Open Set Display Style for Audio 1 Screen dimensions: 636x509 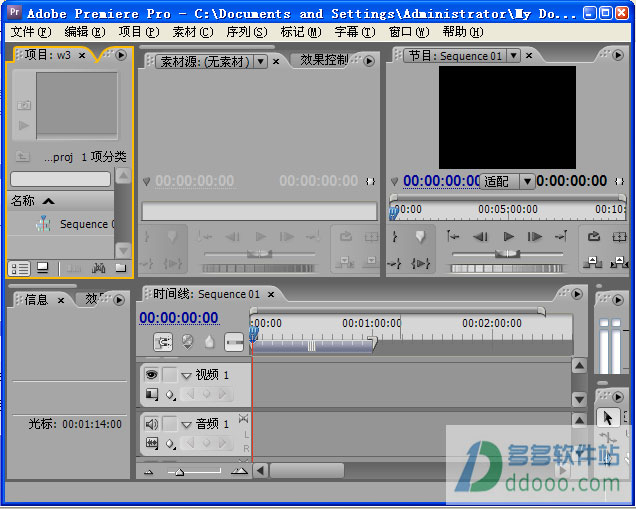(x=152, y=443)
